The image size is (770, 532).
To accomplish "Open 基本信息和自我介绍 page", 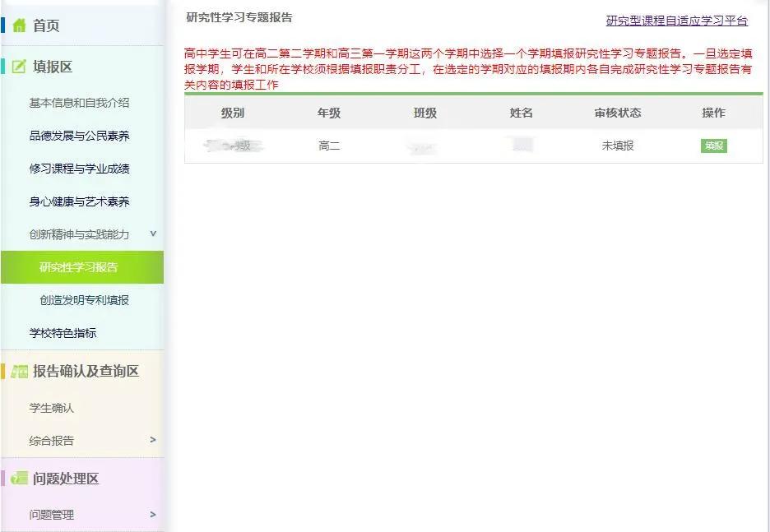I will point(81,102).
